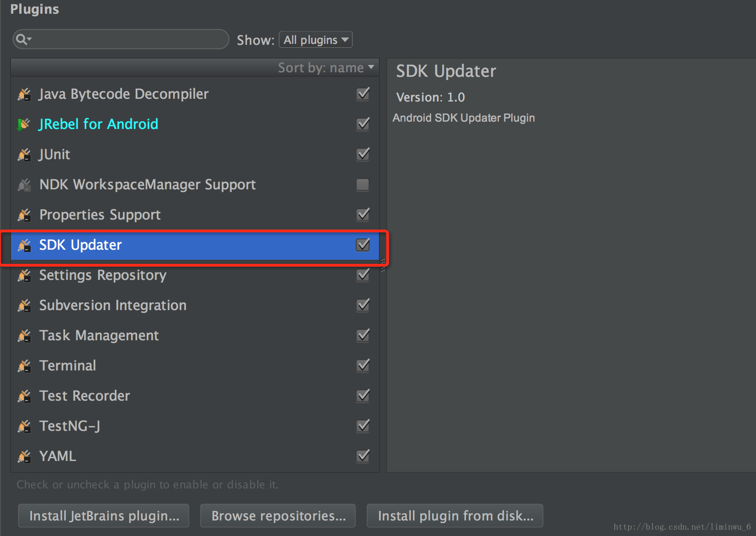This screenshot has height=536, width=756.
Task: Toggle the Terminal plugin checkbox
Action: click(x=363, y=365)
